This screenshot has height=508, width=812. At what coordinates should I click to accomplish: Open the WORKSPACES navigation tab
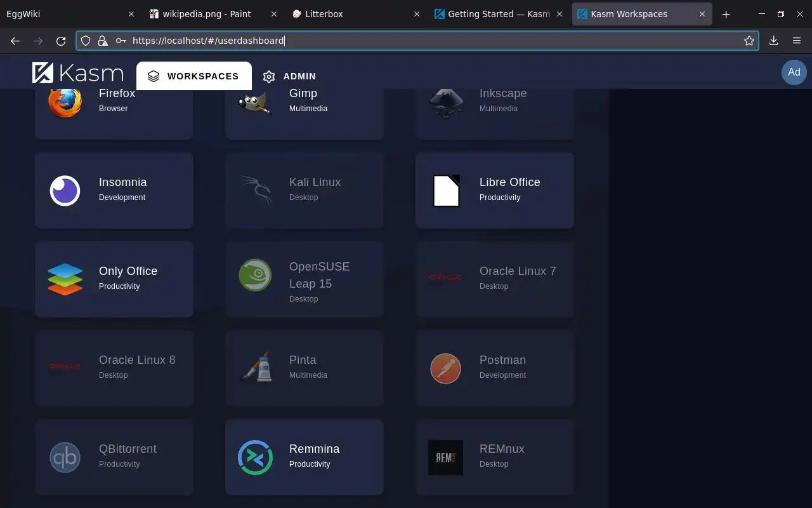(x=194, y=76)
